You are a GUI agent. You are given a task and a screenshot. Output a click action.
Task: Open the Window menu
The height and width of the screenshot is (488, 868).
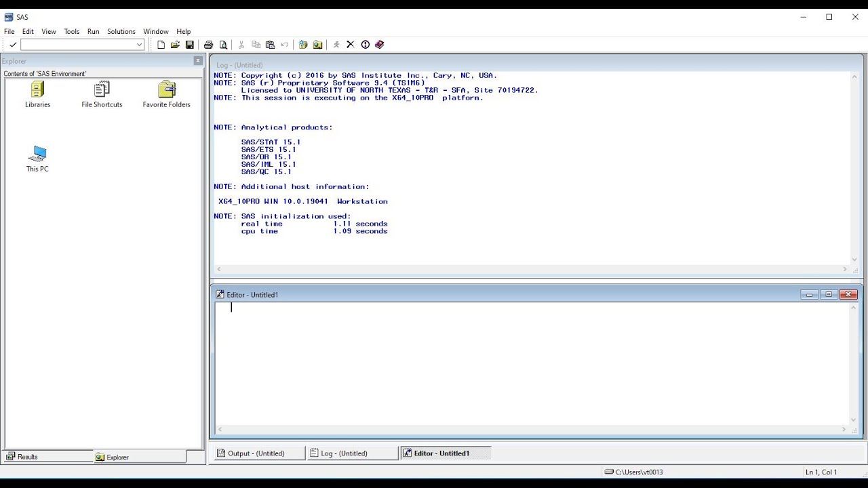point(156,31)
